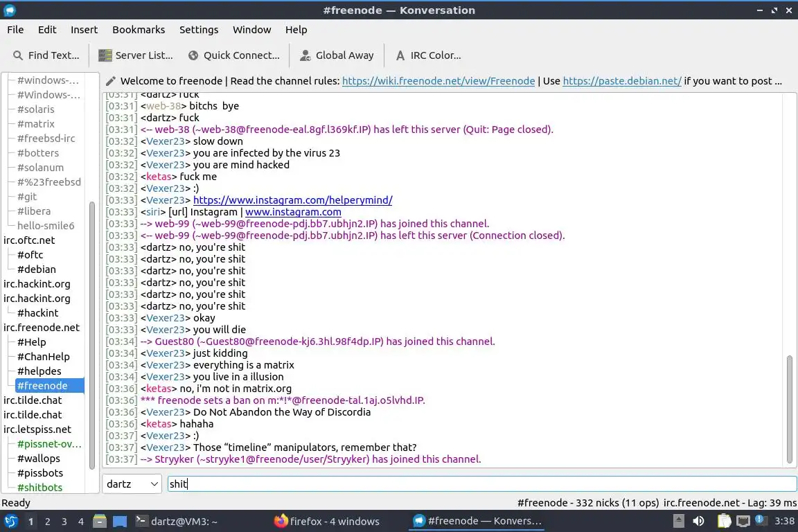Screen dimensions: 798x532
Task: Select the #git channel
Action: (27, 196)
